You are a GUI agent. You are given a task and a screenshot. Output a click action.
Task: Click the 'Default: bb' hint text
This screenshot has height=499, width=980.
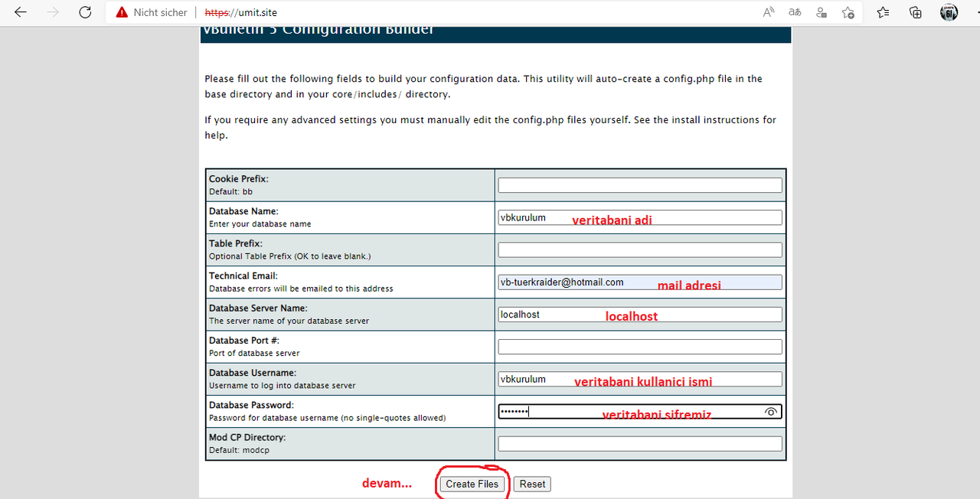(x=230, y=191)
